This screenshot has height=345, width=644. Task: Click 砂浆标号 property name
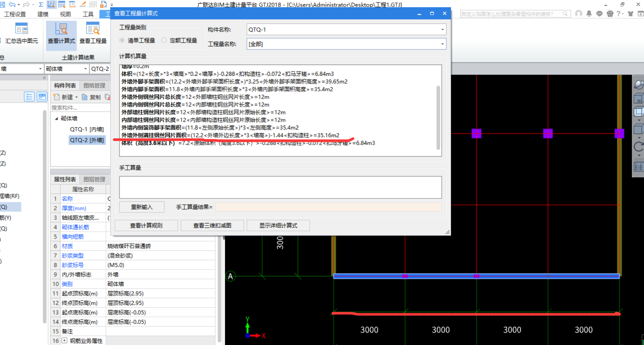[73, 265]
